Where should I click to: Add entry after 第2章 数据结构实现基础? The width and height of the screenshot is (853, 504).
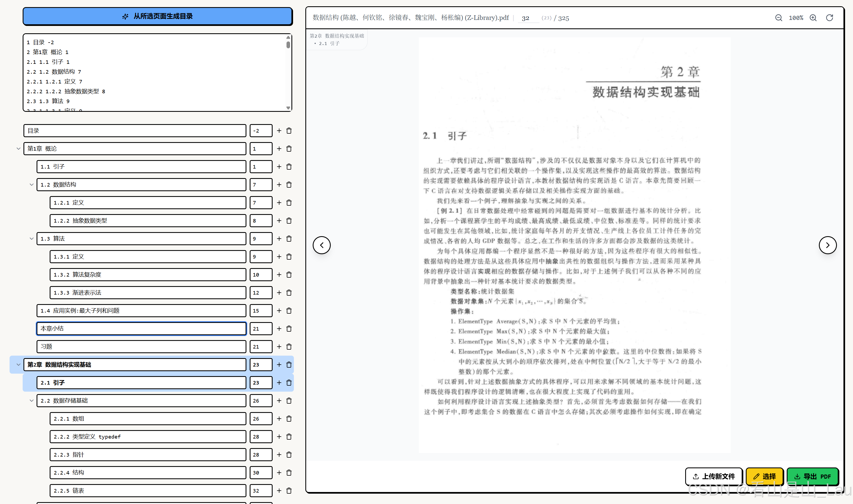(x=279, y=365)
